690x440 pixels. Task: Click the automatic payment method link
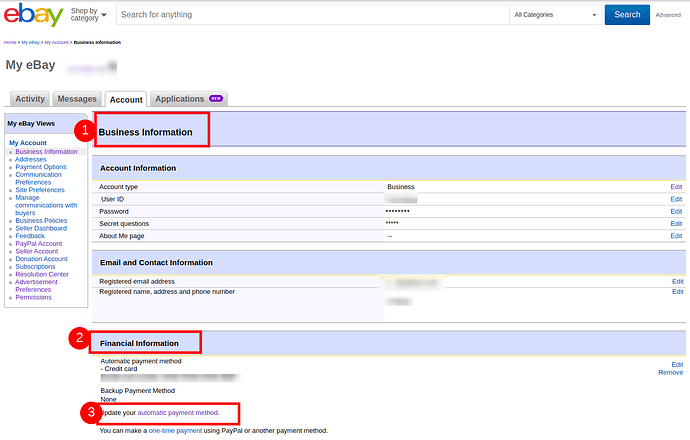[177, 413]
